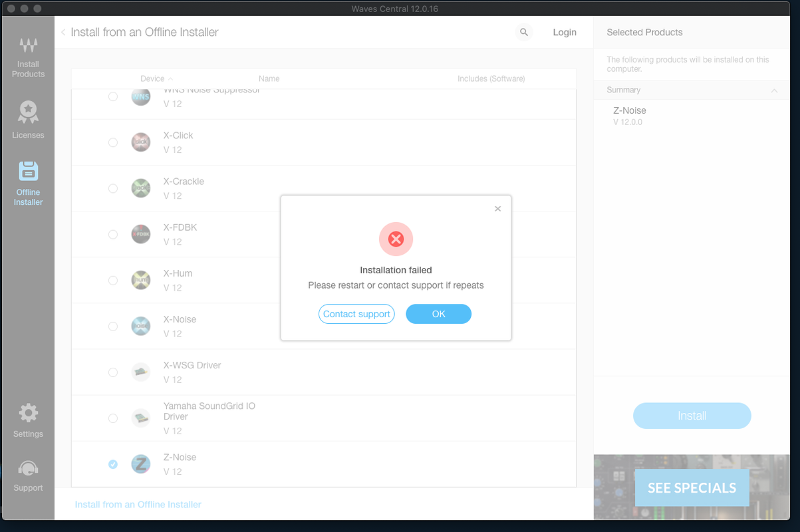This screenshot has height=532, width=800.
Task: Click the Yamaha SoundGrid IO Driver name
Action: 209,411
